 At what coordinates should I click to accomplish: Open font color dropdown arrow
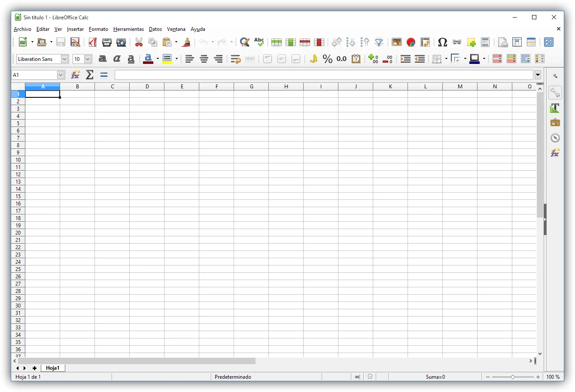point(158,59)
